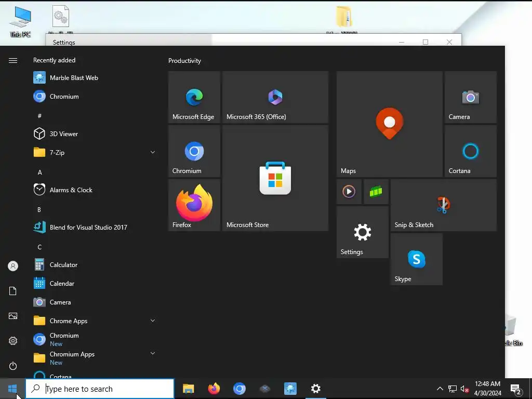Click the taskbar search box
532x399 pixels.
point(100,389)
